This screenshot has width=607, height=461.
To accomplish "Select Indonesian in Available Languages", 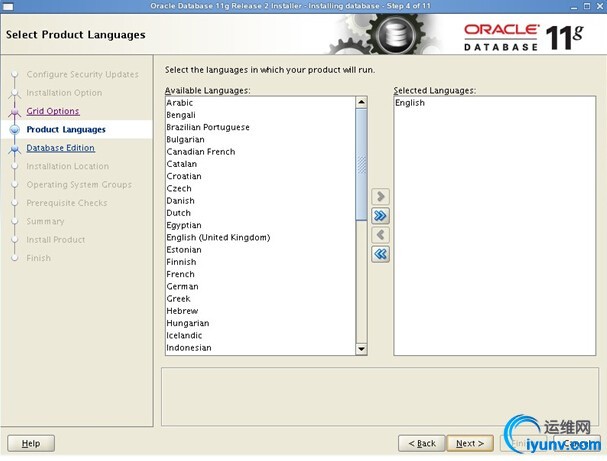I will tap(260, 348).
